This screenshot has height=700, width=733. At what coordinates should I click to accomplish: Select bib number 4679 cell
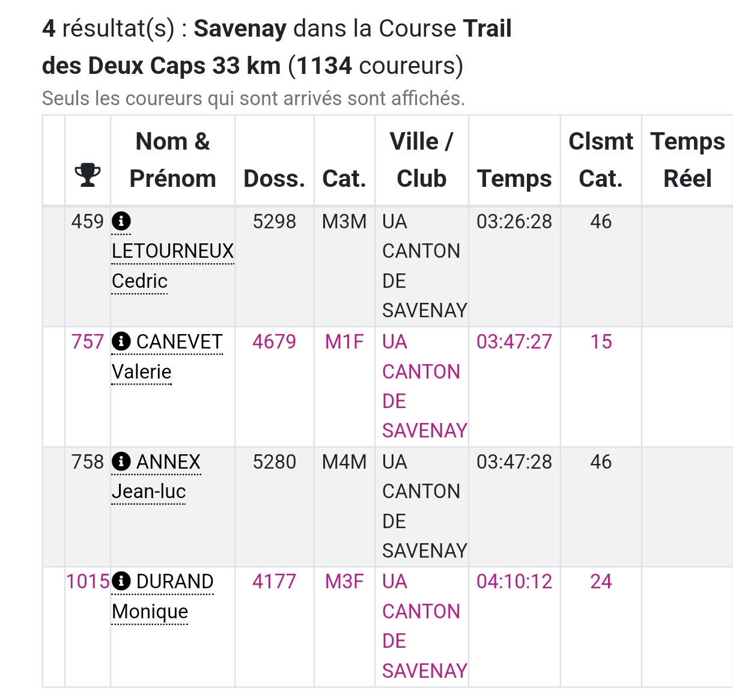click(274, 342)
